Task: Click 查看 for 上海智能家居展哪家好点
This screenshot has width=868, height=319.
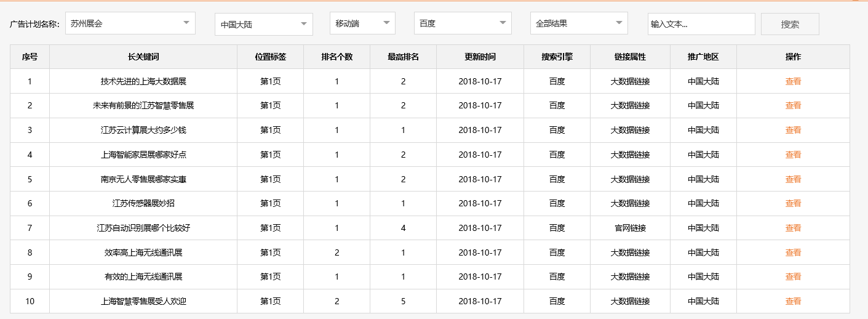Action: click(x=794, y=155)
